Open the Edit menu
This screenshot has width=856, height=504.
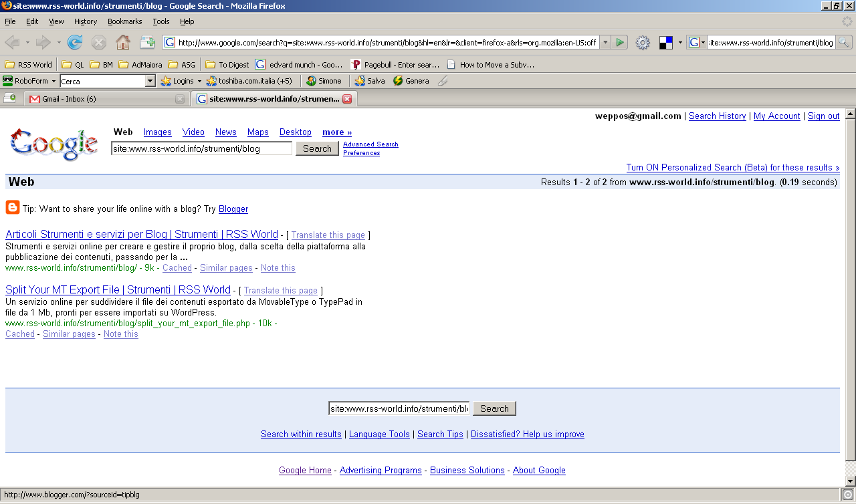(32, 21)
